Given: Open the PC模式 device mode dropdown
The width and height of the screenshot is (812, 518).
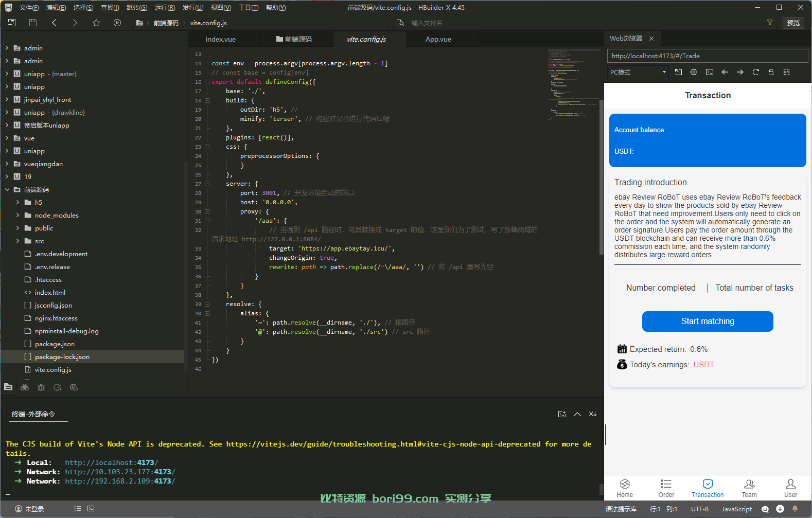Looking at the screenshot, I should coord(638,72).
